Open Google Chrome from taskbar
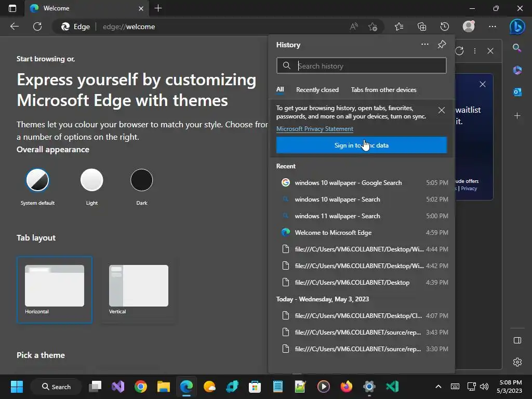This screenshot has width=532, height=399. click(140, 387)
